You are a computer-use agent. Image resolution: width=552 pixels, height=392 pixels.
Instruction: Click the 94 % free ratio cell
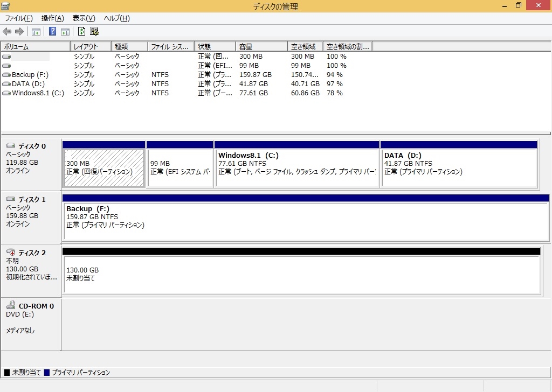(x=334, y=74)
